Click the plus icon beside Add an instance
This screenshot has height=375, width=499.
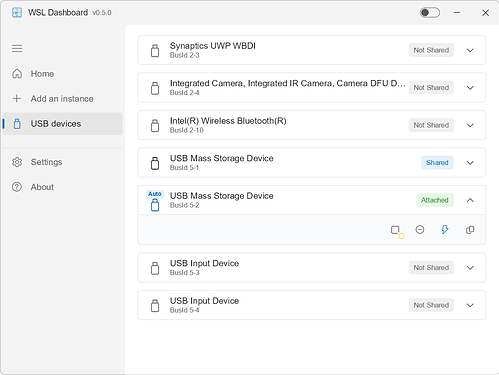[x=17, y=99]
